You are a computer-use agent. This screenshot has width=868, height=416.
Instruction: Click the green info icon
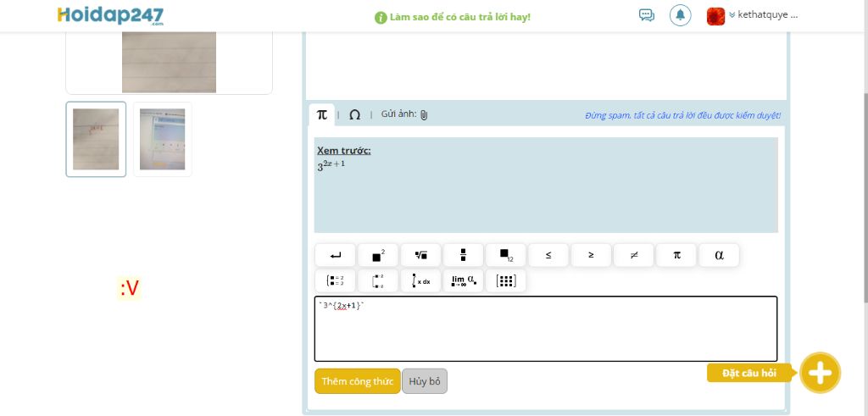coord(381,18)
